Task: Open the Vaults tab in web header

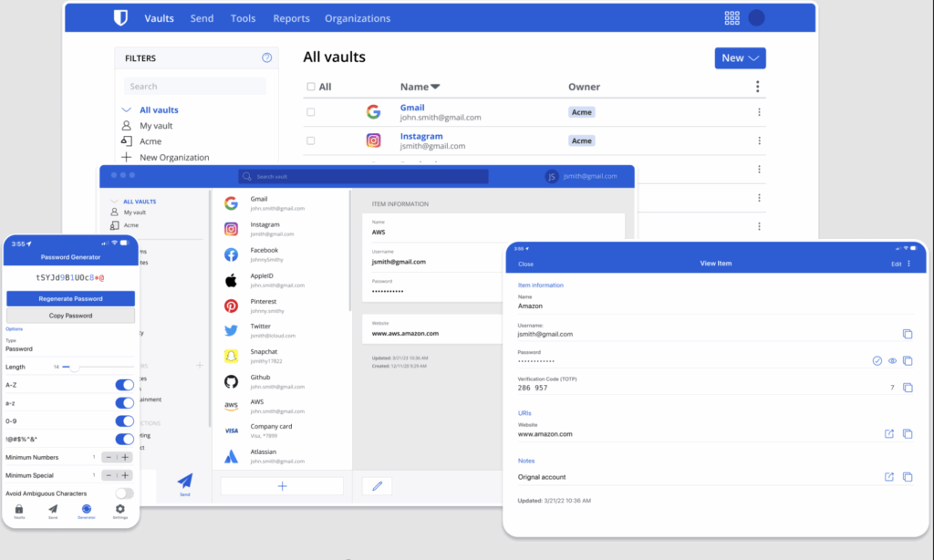Action: click(x=159, y=18)
